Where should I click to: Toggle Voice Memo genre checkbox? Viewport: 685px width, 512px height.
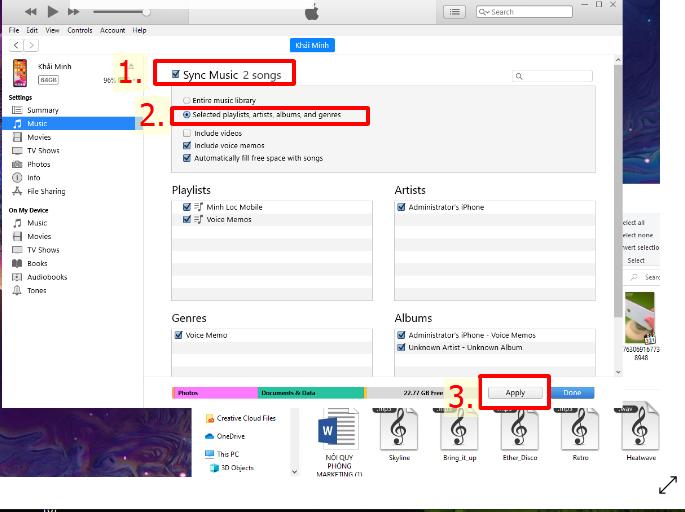(178, 335)
